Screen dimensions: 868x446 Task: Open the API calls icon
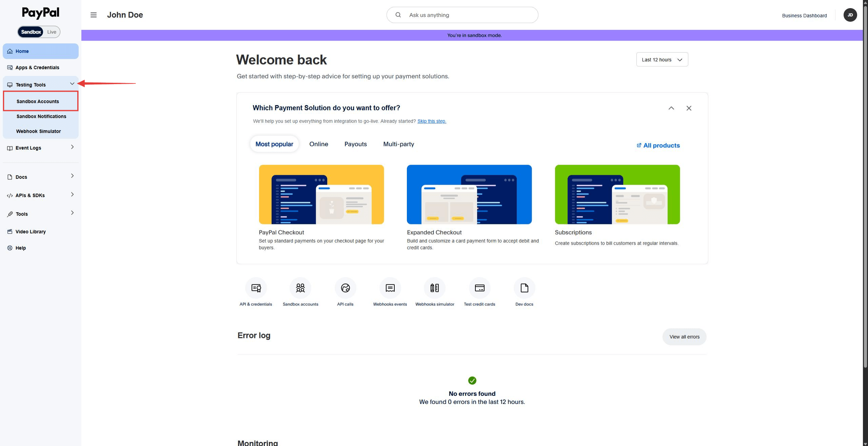[345, 287]
